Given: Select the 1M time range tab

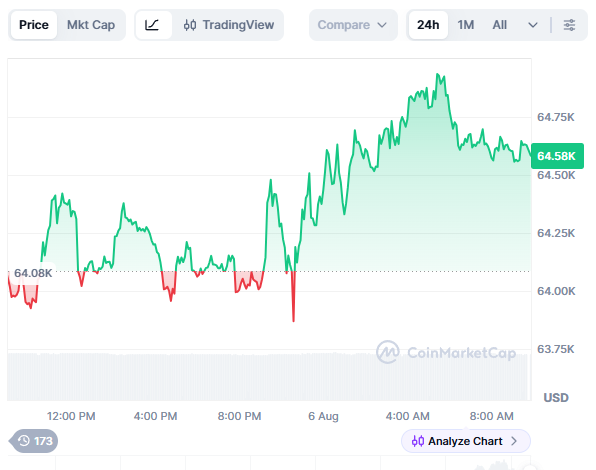Looking at the screenshot, I should coord(466,25).
